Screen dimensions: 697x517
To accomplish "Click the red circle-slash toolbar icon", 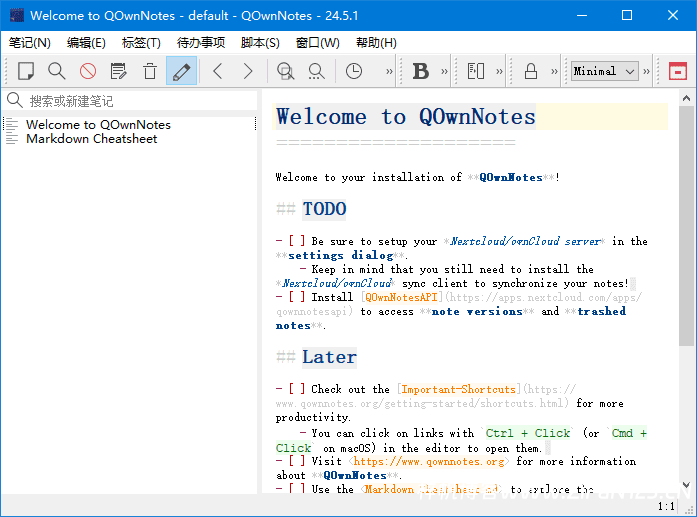I will 88,71.
